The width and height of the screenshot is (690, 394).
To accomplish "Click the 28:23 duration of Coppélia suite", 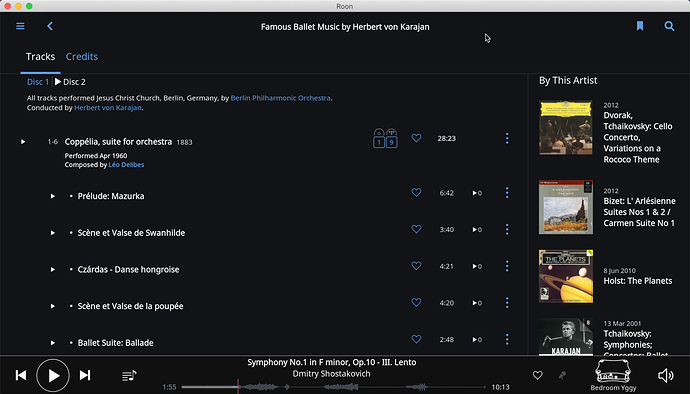I will pyautogui.click(x=446, y=138).
